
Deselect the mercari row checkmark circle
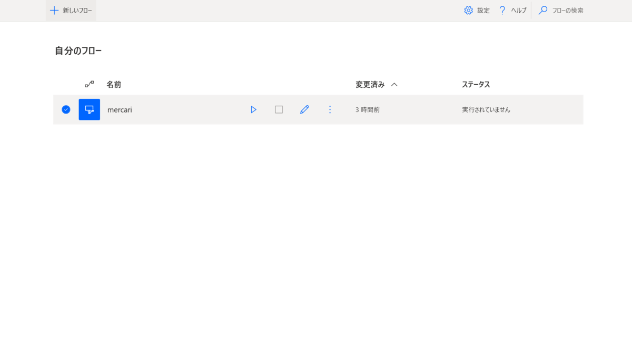(65, 109)
